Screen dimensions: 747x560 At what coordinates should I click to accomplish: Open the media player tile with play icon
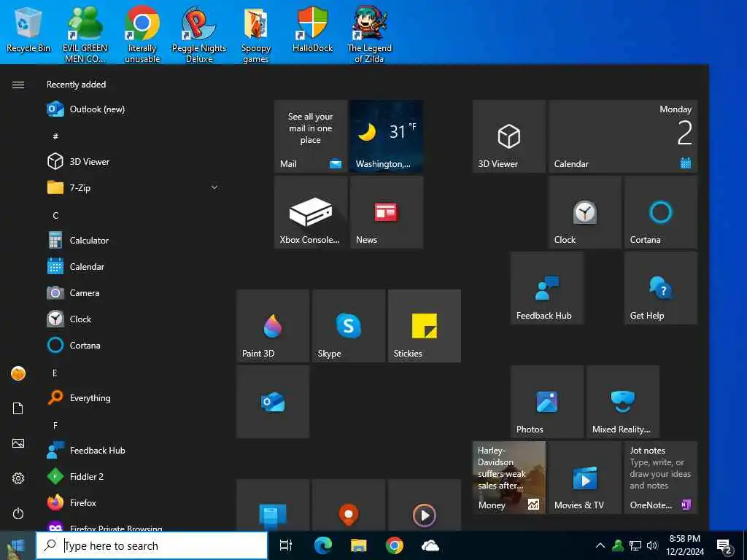[425, 505]
